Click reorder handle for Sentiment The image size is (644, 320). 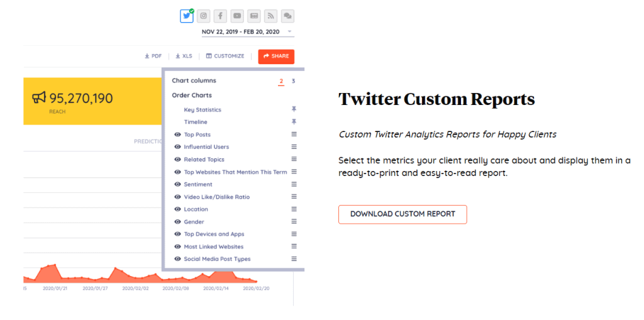coord(294,184)
